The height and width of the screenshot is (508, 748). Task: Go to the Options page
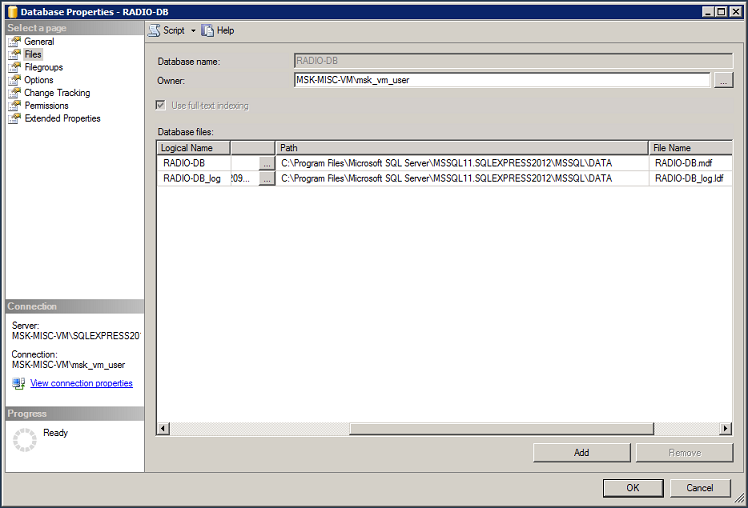coord(39,80)
